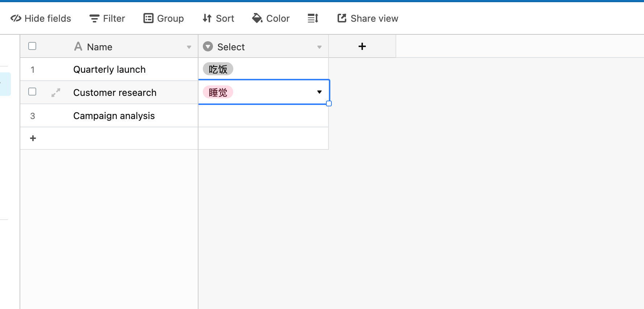644x309 pixels.
Task: Open the Name column dropdown arrow
Action: 189,47
